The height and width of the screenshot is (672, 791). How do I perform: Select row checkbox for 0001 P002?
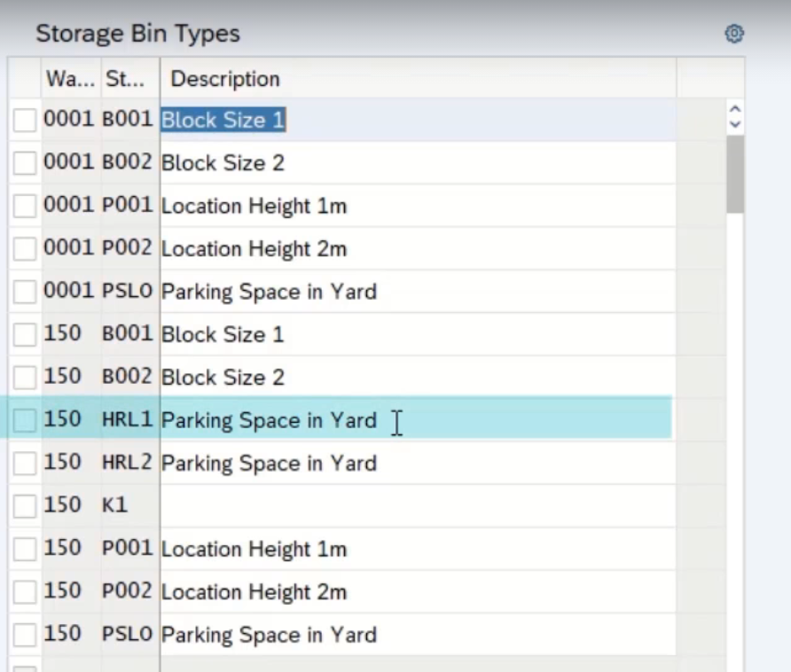[25, 249]
